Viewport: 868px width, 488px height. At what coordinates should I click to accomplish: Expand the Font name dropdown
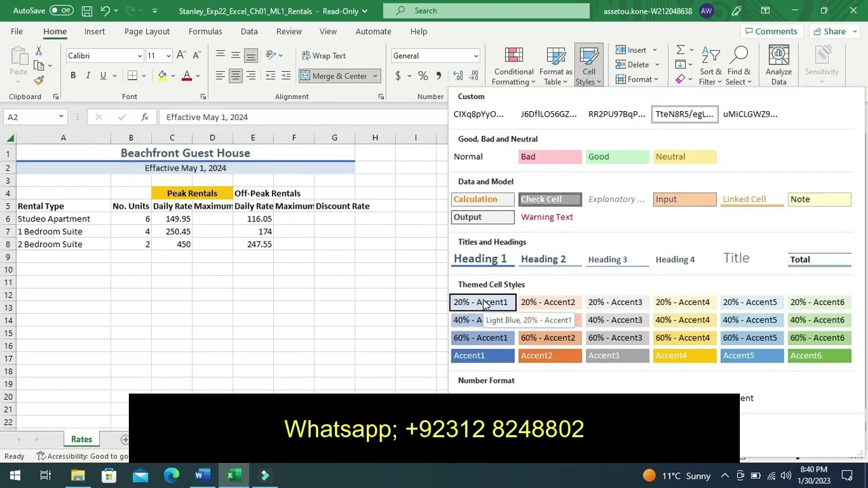(x=140, y=56)
